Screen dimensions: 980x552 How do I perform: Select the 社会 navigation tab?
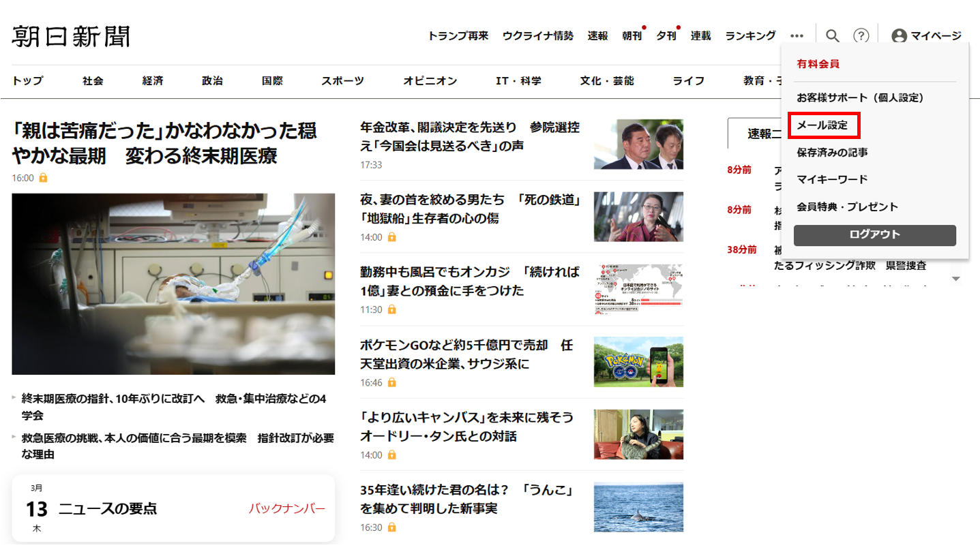[93, 80]
